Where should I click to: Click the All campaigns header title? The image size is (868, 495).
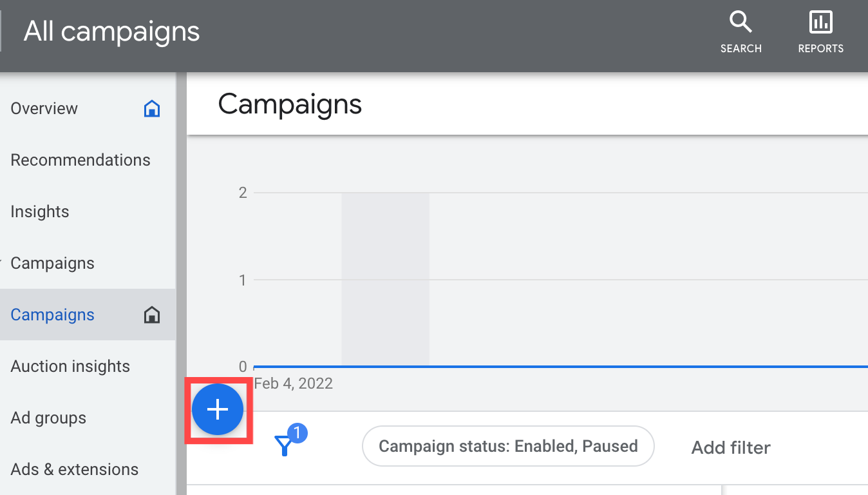[x=112, y=31]
